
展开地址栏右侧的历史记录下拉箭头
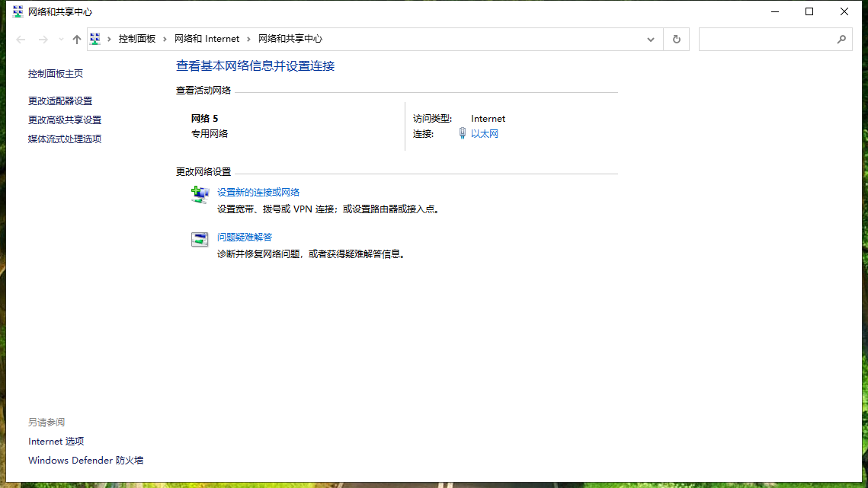650,38
